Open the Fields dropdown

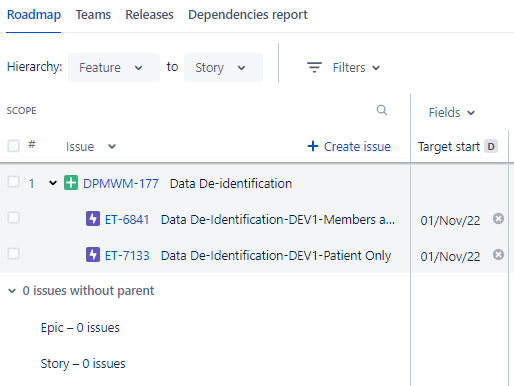452,113
